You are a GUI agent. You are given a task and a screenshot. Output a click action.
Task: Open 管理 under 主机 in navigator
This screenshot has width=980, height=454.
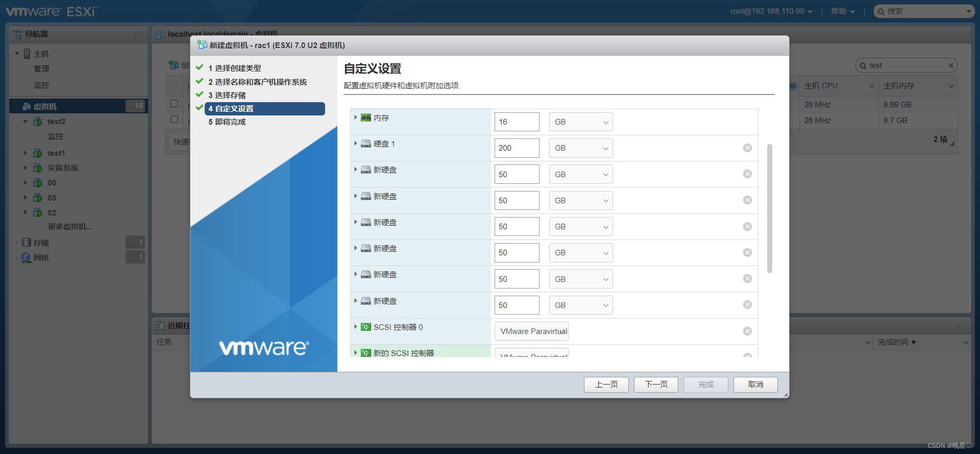pyautogui.click(x=41, y=69)
